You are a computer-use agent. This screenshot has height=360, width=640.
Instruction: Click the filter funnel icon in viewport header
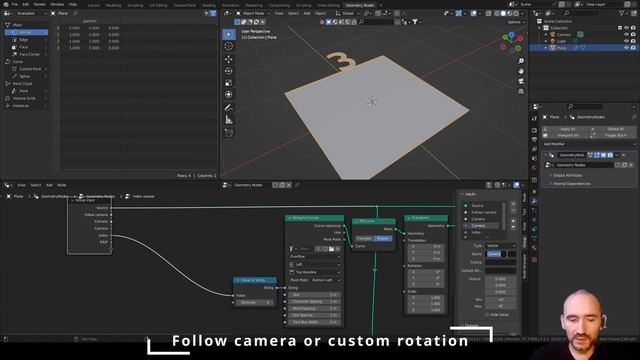pyautogui.click(x=415, y=22)
